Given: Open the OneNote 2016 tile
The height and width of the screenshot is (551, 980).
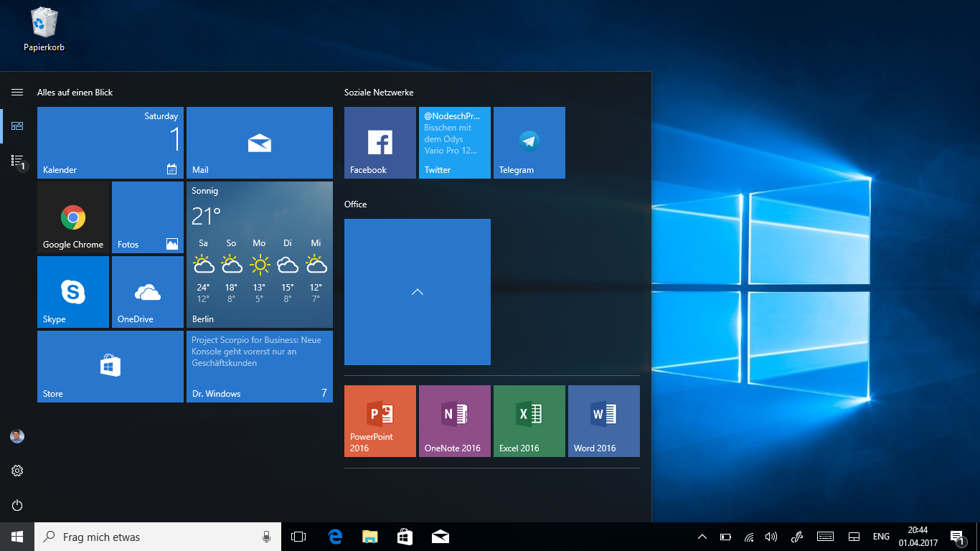Looking at the screenshot, I should pyautogui.click(x=455, y=421).
